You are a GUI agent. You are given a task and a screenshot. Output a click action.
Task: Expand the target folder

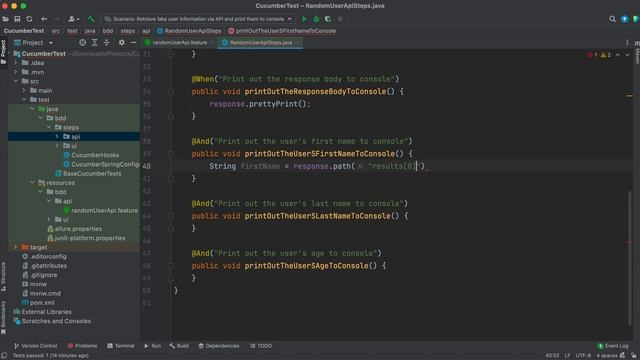click(x=16, y=247)
